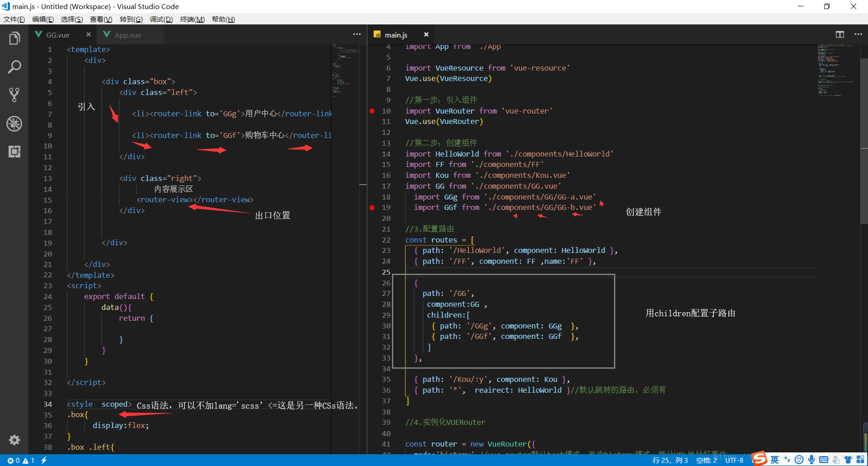Toggle the breakpoint on main.js line 10
868x466 pixels.
pos(372,111)
